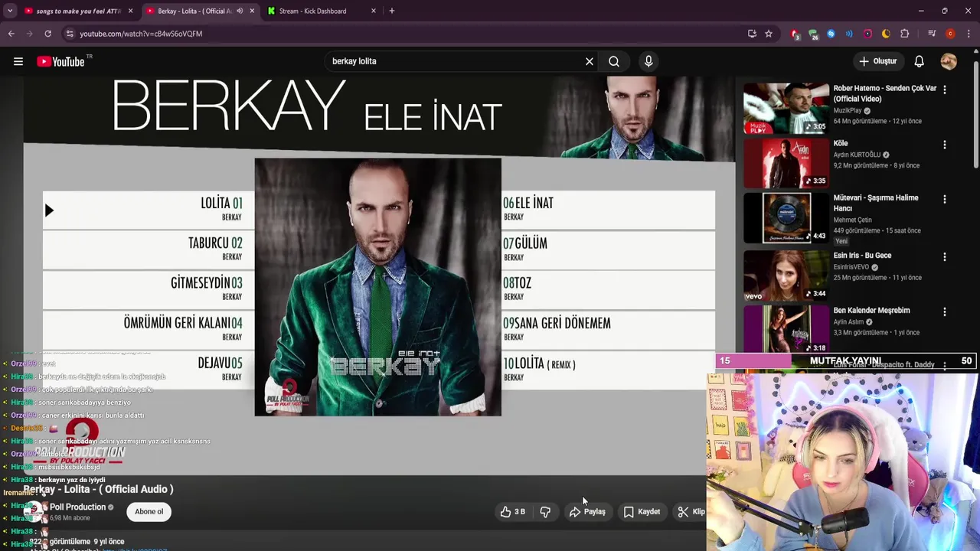The height and width of the screenshot is (551, 980).
Task: Dislike the video with thumbs-down
Action: pos(545,512)
